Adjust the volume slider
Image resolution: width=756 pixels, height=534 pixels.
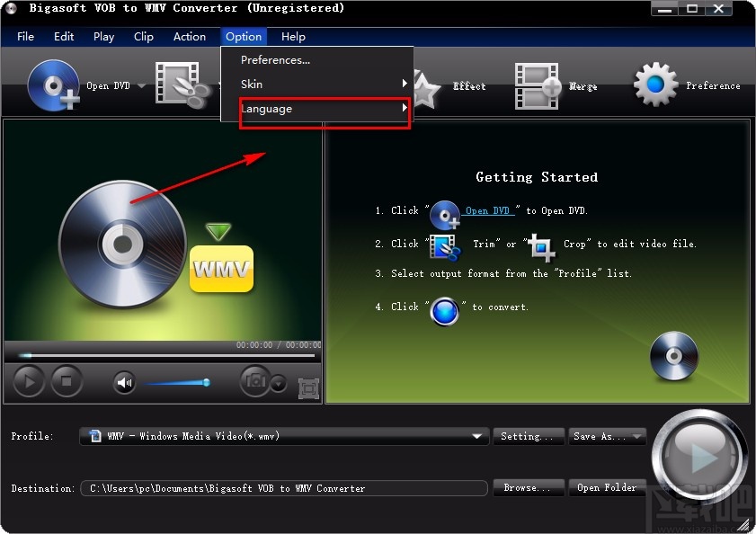177,383
